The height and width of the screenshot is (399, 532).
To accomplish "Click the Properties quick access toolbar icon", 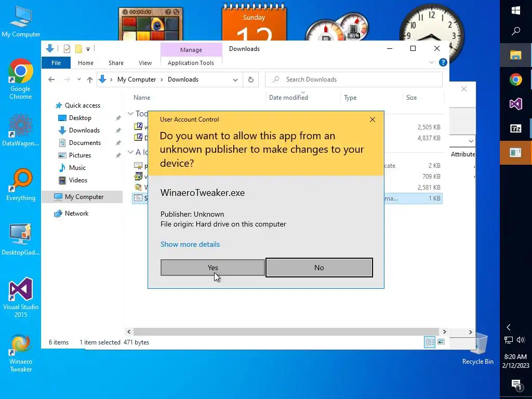I will click(x=67, y=49).
